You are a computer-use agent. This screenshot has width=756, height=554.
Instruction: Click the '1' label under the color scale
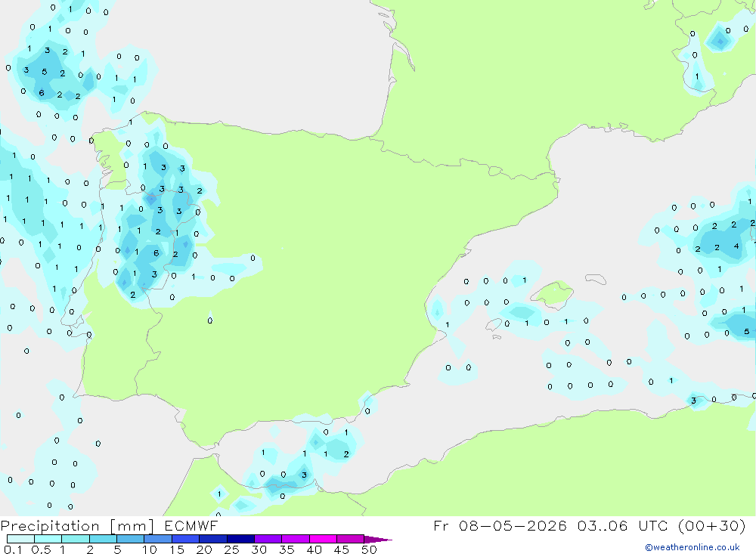pyautogui.click(x=62, y=549)
